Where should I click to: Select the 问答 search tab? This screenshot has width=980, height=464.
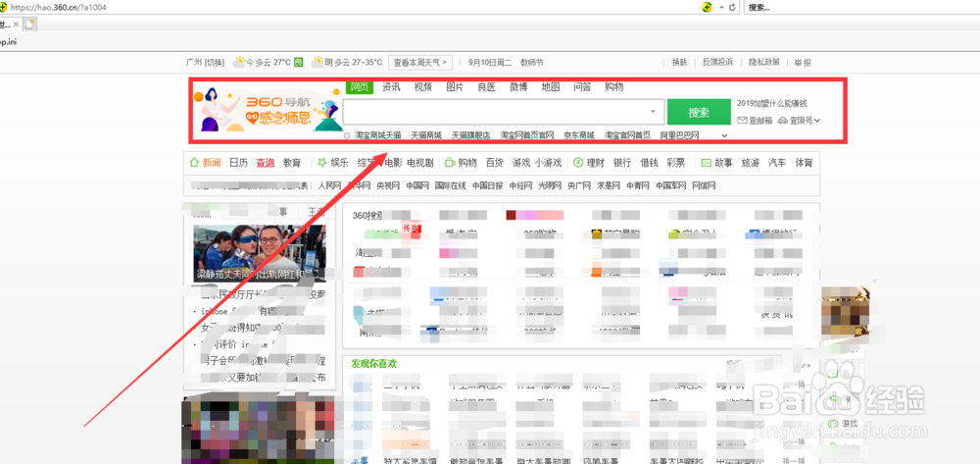click(582, 87)
